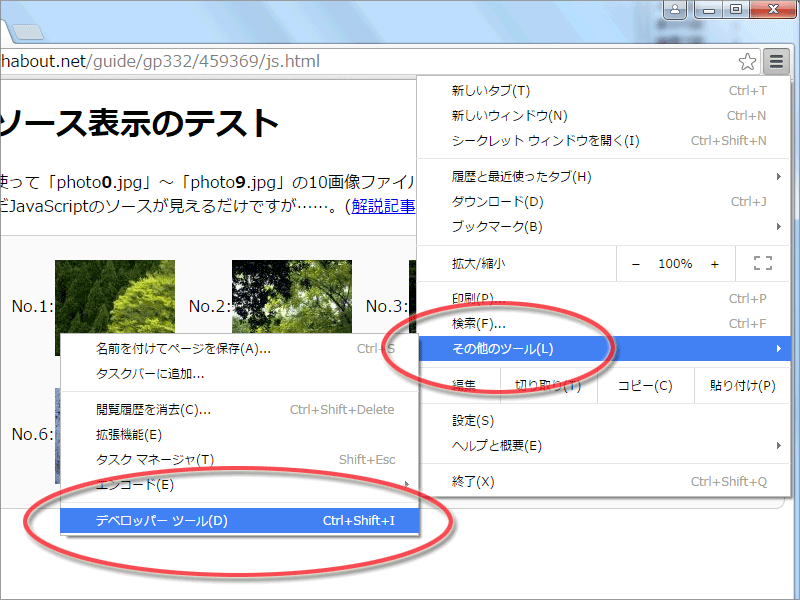This screenshot has height=600, width=800.
Task: Open a シークレット ウィンドウ
Action: coord(520,140)
